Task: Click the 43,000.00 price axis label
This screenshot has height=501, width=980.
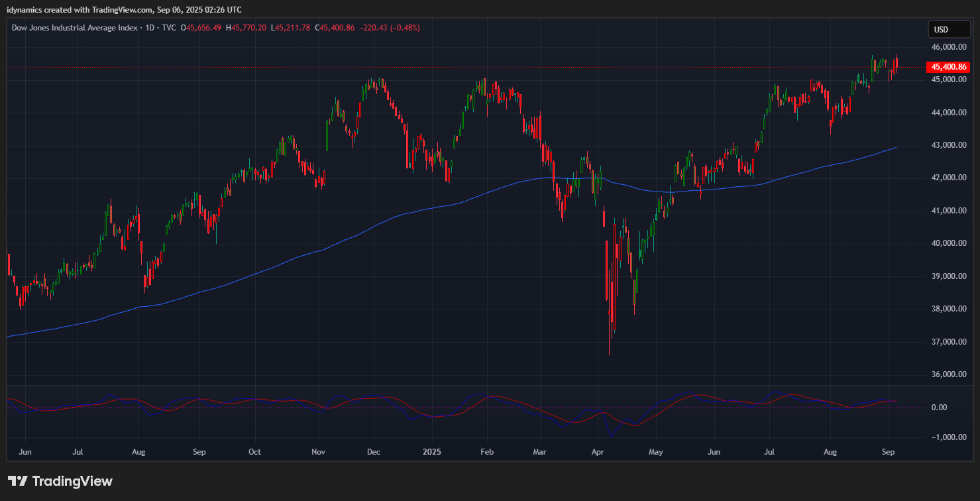Action: [x=949, y=145]
